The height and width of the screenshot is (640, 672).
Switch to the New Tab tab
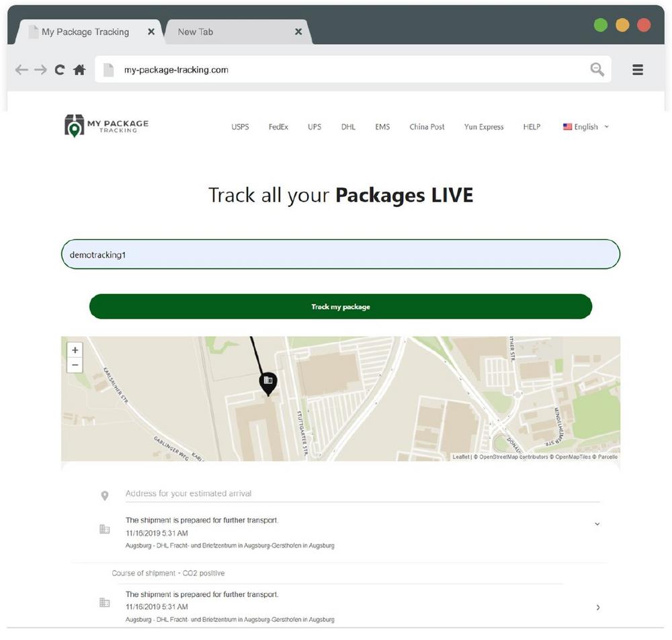click(x=196, y=32)
